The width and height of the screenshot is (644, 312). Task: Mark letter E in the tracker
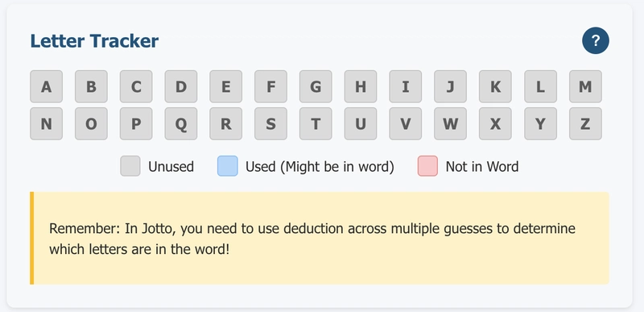[226, 86]
